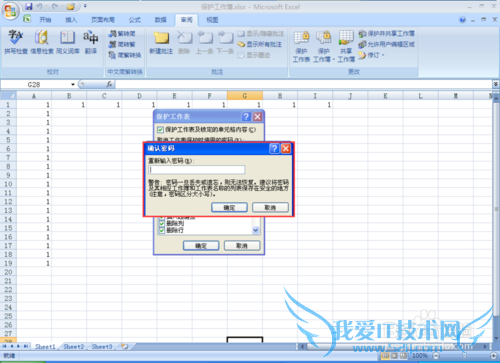Open the quick access toolbar customize dropdown
The width and height of the screenshot is (500, 363).
pyautogui.click(x=85, y=6)
